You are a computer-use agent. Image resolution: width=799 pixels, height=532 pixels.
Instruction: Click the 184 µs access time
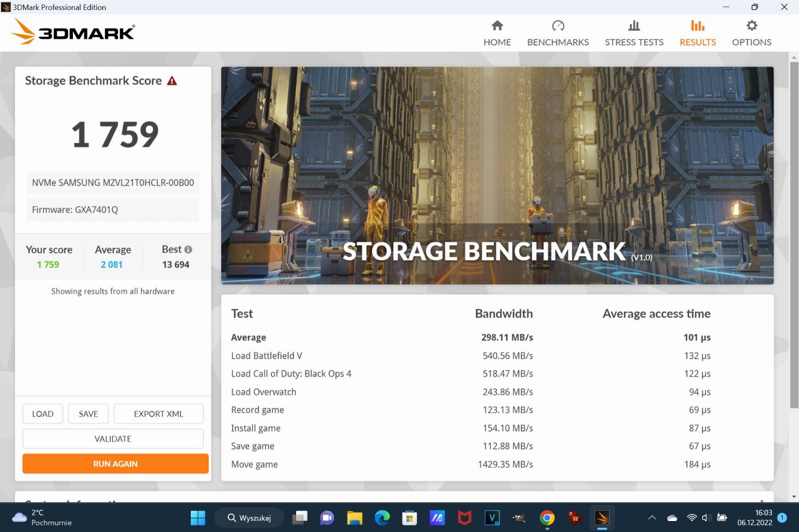point(697,465)
